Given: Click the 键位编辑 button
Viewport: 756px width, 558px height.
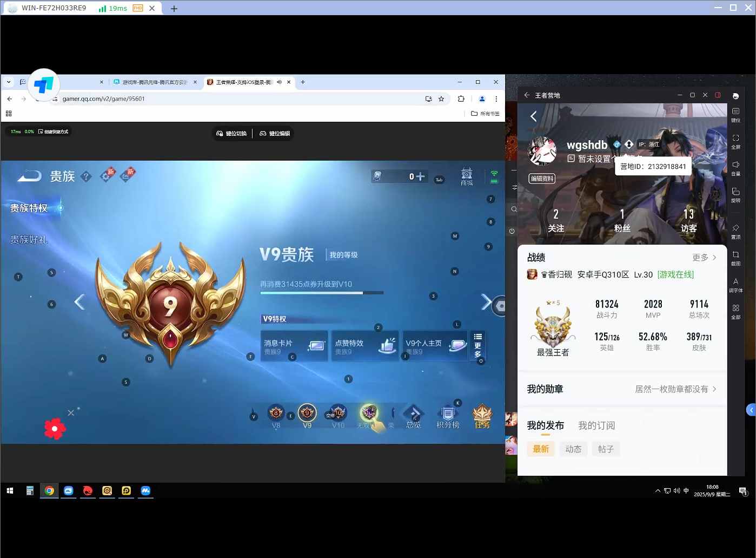Looking at the screenshot, I should coord(275,133).
